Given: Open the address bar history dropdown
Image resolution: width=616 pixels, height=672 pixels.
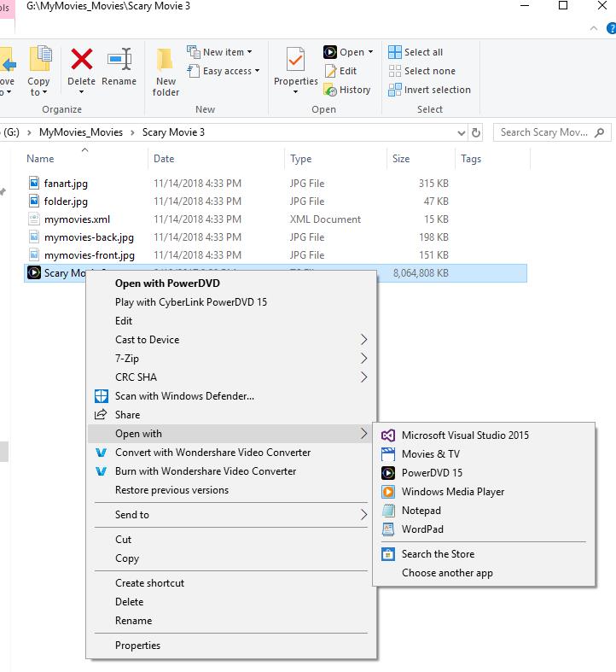Looking at the screenshot, I should 461,133.
